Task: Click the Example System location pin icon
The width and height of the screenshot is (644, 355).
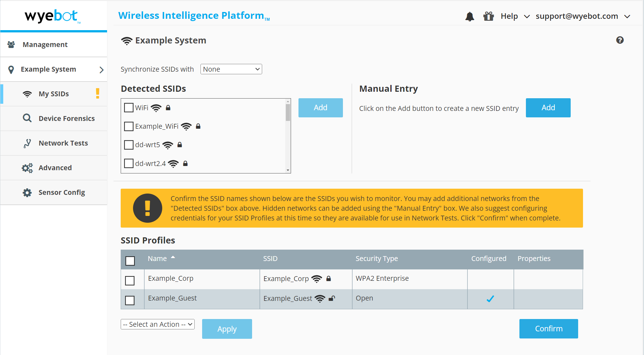Action: (11, 69)
